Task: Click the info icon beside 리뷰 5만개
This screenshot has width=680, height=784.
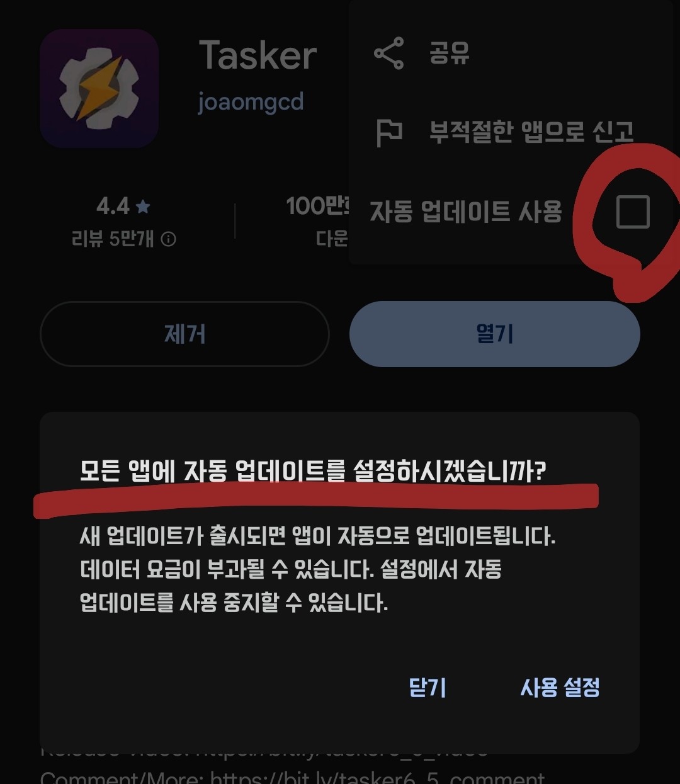Action: [x=169, y=239]
